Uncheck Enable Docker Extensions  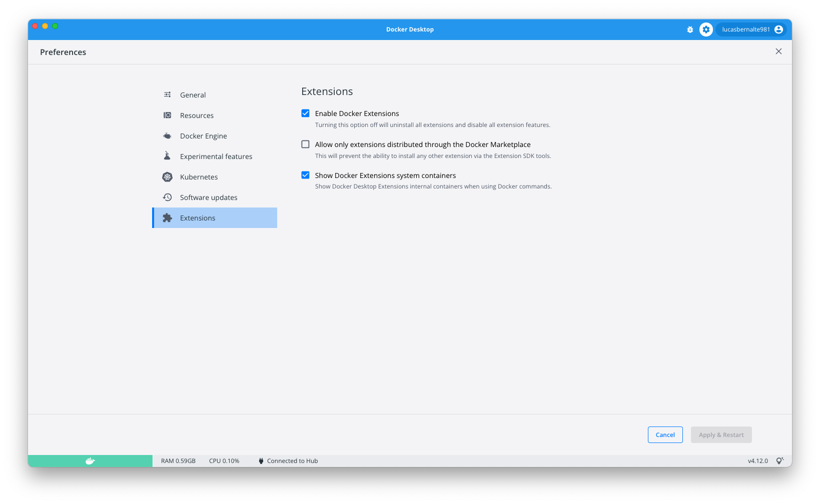[305, 113]
